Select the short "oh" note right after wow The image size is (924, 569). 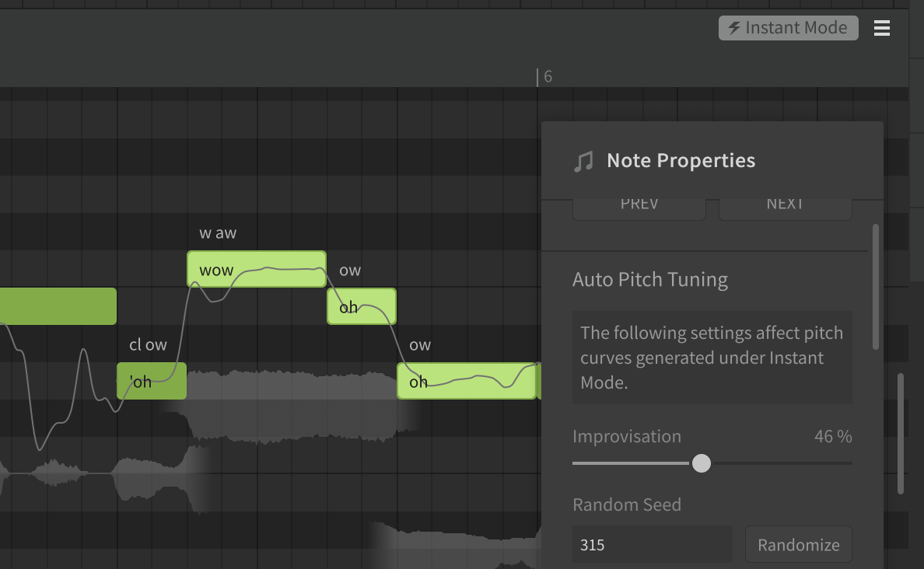[x=361, y=306]
